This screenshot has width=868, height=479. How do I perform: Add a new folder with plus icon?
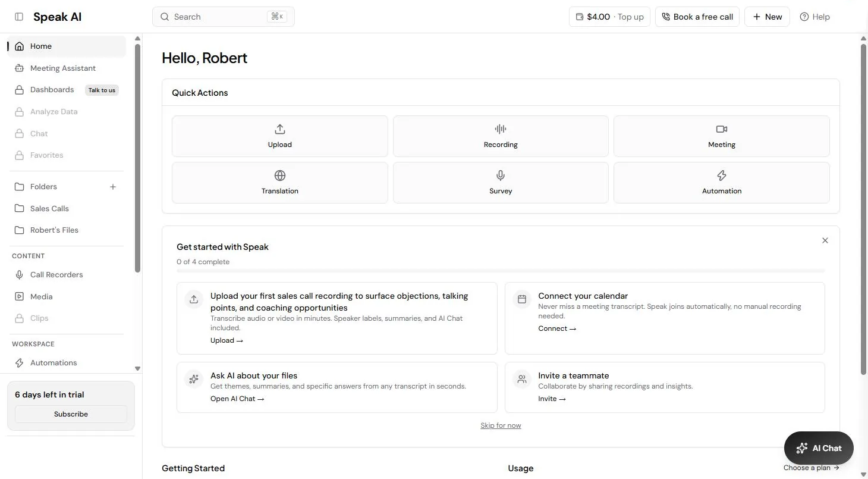pyautogui.click(x=113, y=187)
